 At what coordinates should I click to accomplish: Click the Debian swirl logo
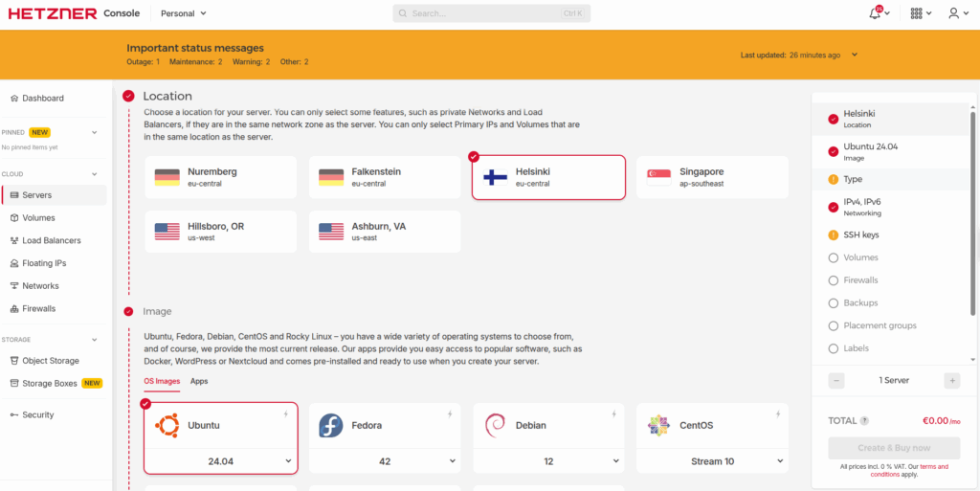point(495,425)
